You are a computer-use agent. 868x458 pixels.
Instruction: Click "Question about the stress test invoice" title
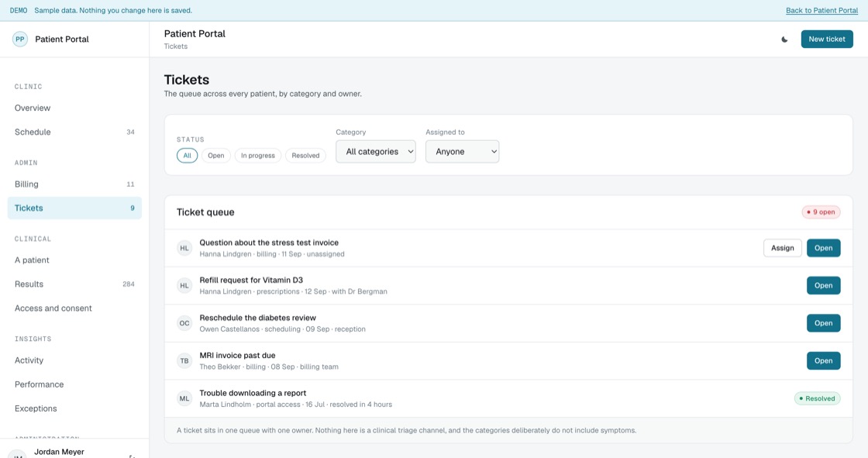pyautogui.click(x=269, y=243)
